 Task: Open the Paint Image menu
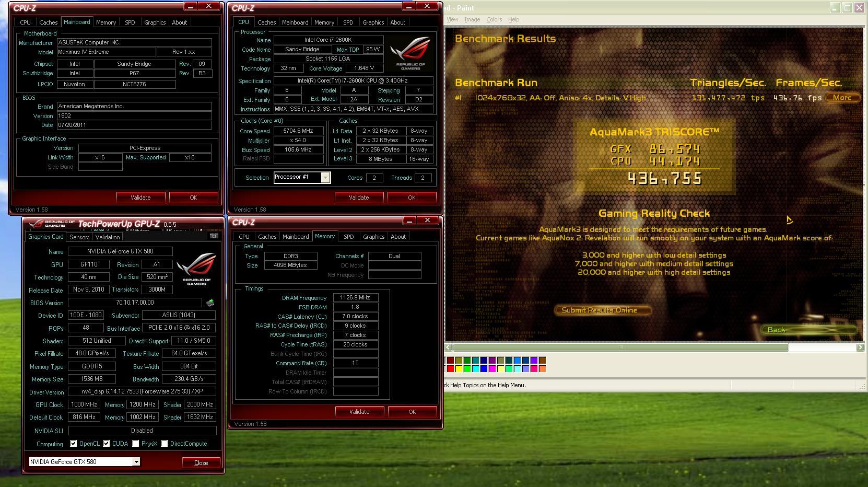pyautogui.click(x=472, y=19)
